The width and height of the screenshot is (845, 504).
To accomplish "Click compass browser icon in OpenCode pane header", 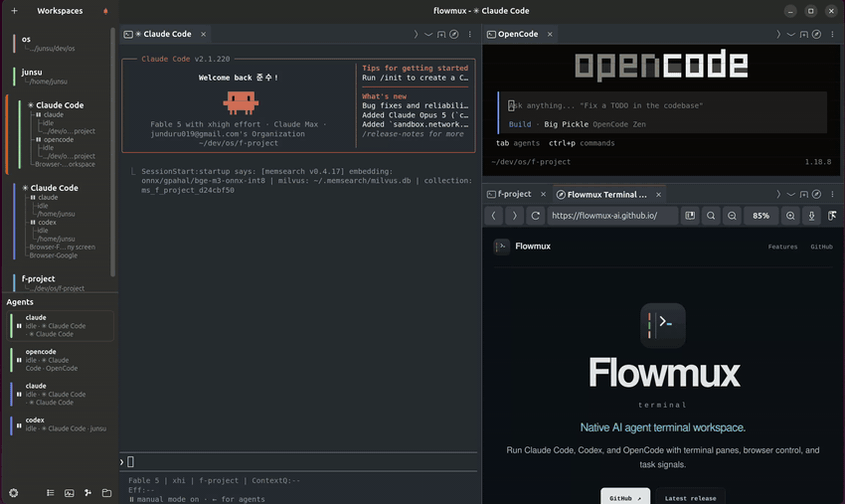I will tap(817, 34).
